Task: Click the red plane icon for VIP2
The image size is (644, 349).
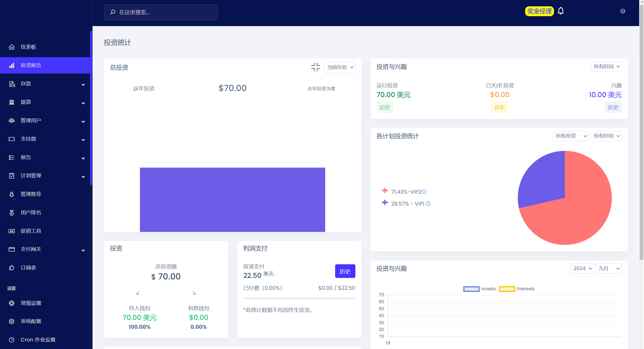Action: pos(385,191)
